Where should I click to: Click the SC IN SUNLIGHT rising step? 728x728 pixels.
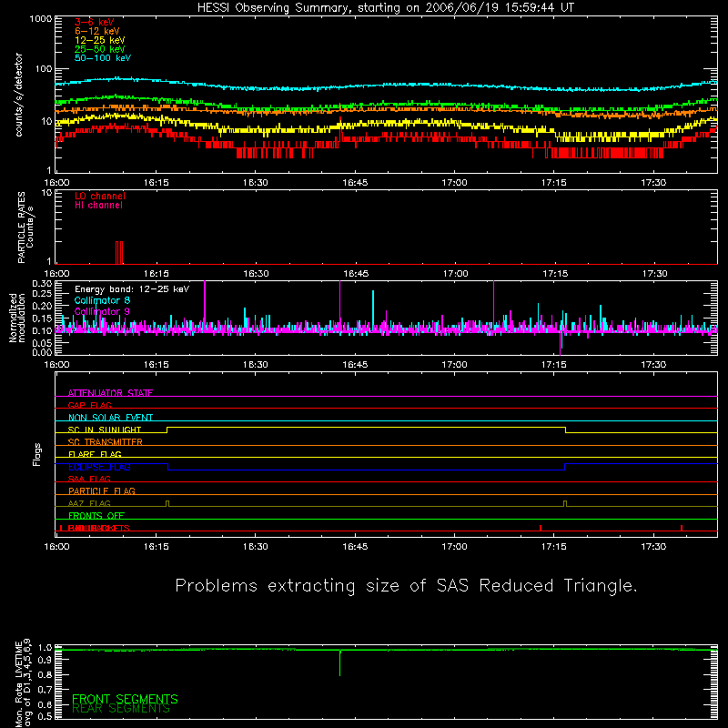pos(167,430)
